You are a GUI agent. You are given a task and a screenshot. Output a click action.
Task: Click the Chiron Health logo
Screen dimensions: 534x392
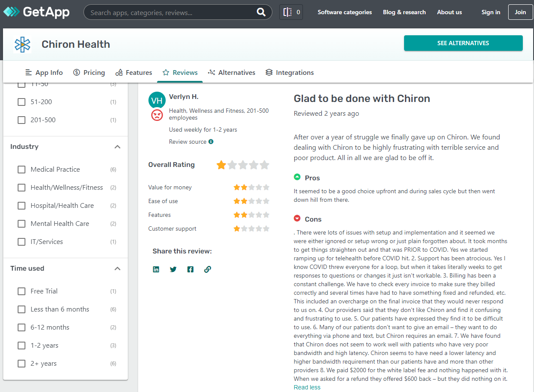[22, 44]
